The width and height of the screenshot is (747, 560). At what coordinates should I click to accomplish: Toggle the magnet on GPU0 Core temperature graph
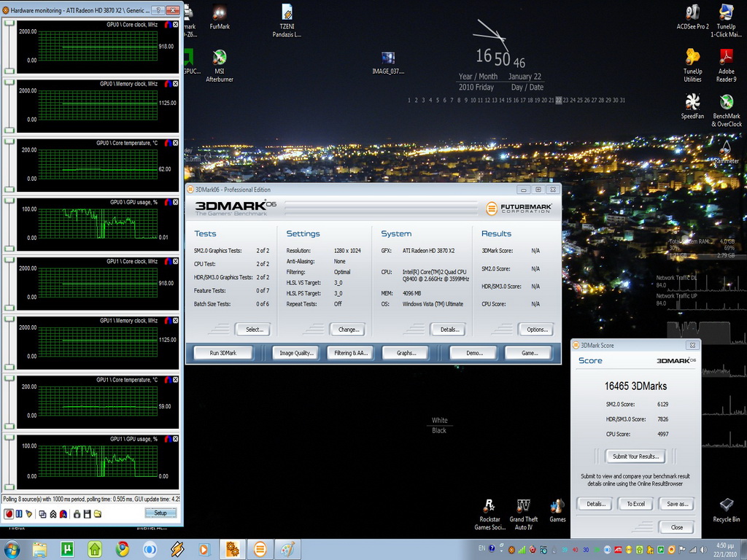coord(169,143)
